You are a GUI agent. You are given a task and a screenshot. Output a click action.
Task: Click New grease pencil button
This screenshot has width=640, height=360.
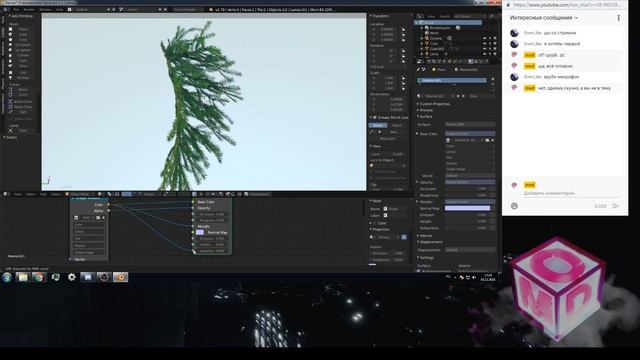tap(394, 132)
